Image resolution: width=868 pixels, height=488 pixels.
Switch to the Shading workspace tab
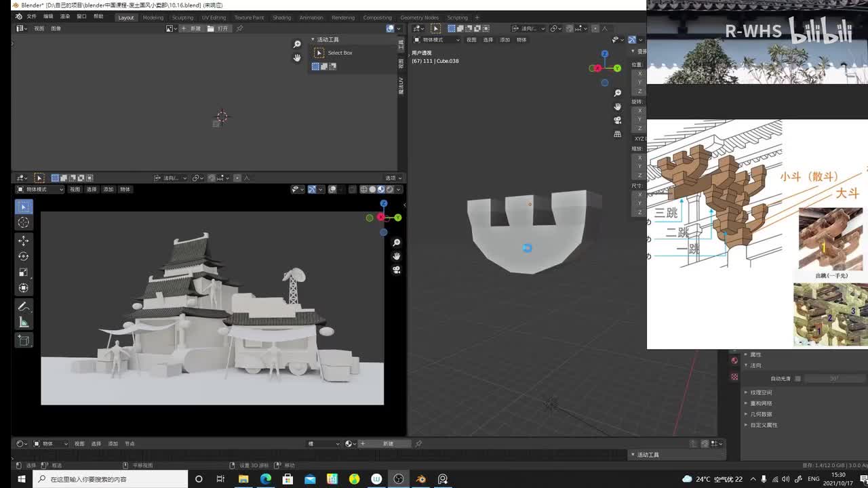pos(281,18)
